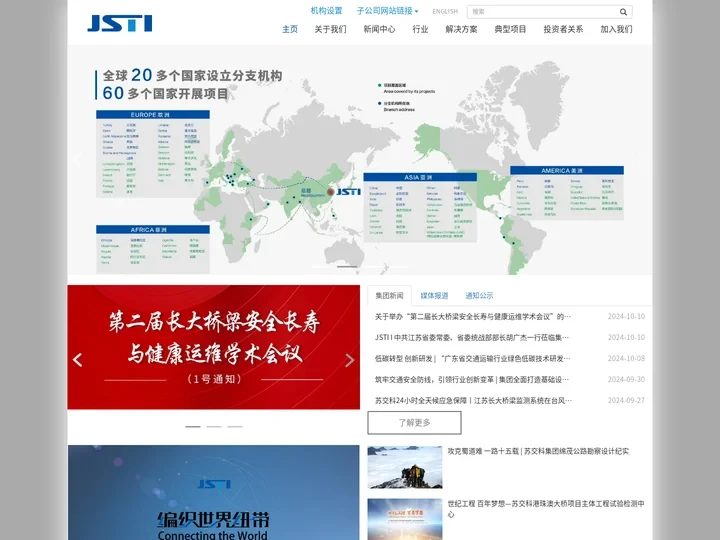Switch to the 集团新闻 tab
720x540 pixels.
pos(389,295)
